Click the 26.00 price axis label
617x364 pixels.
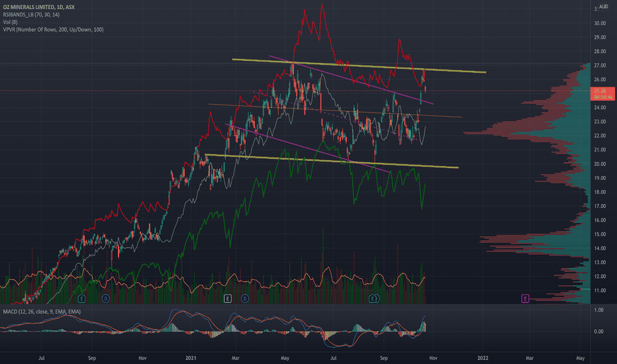pyautogui.click(x=600, y=79)
